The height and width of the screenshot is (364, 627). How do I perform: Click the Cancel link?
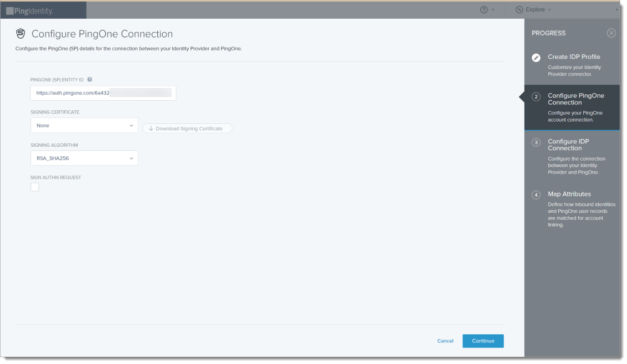[445, 341]
